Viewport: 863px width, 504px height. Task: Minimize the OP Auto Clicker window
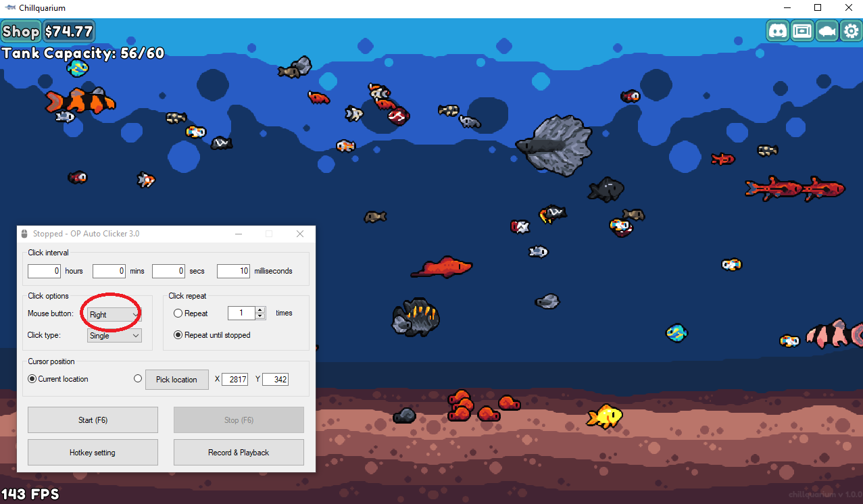coord(238,234)
